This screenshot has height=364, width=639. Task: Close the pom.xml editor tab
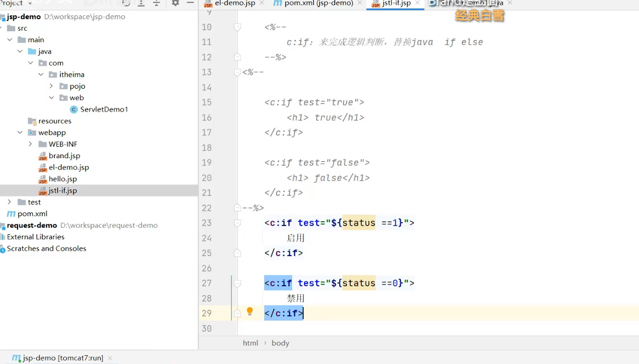pyautogui.click(x=360, y=3)
